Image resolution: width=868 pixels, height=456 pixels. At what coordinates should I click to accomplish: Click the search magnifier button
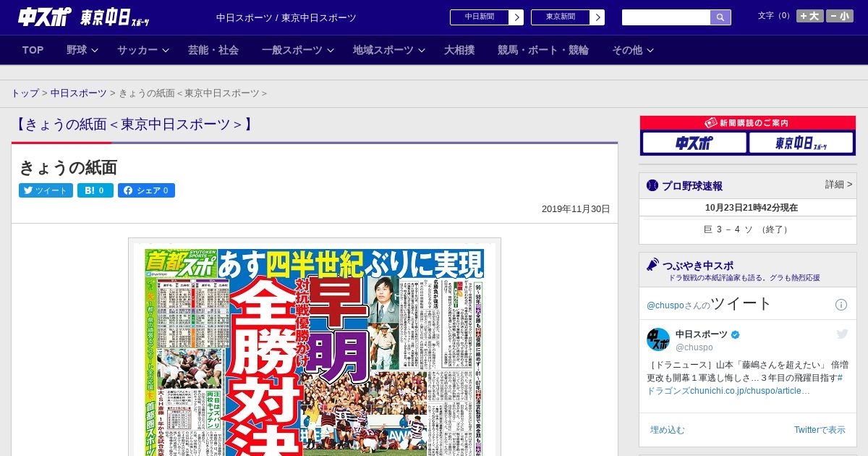tap(720, 17)
